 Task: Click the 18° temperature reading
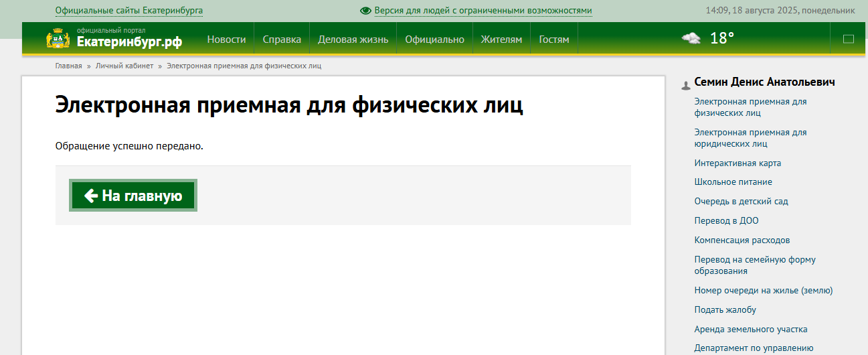pos(722,38)
